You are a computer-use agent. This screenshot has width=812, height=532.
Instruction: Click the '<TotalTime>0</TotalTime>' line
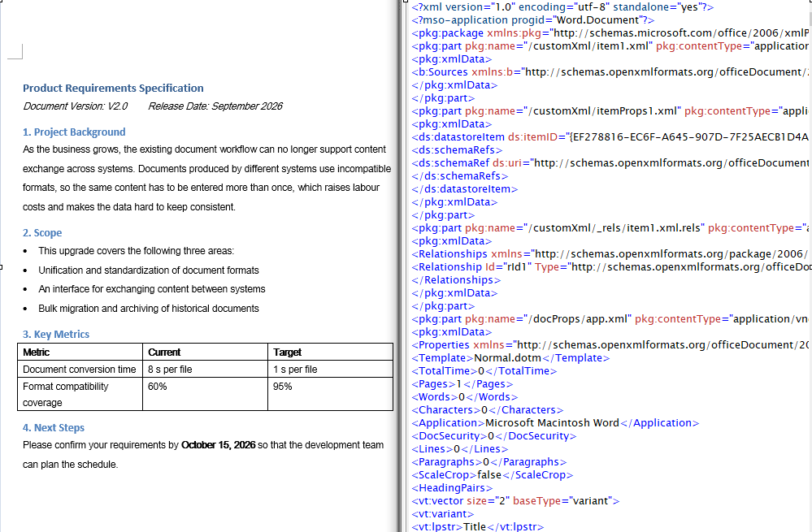tap(484, 371)
